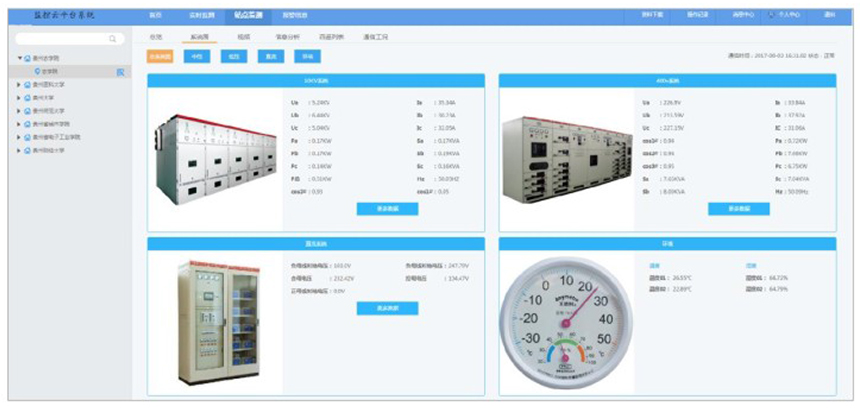Collapse the expanded first tree node arrow
The width and height of the screenshot is (860, 411).
[x=19, y=59]
